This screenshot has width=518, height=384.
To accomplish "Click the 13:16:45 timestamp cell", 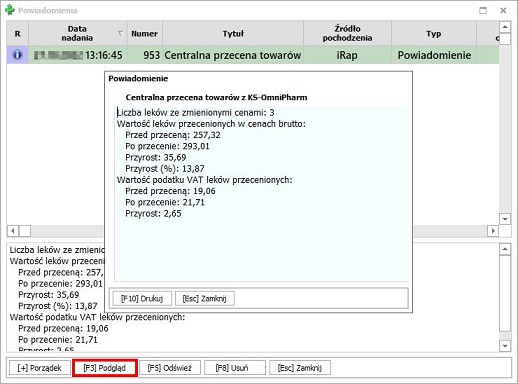I will pos(104,55).
